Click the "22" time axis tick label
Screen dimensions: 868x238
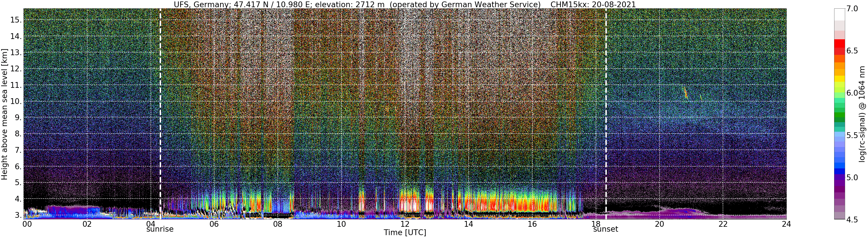pos(723,224)
